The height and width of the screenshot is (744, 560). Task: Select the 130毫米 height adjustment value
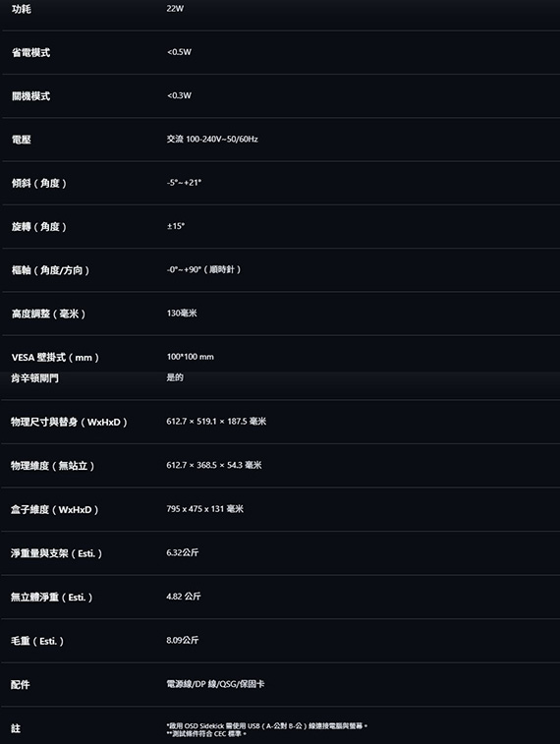click(x=182, y=314)
